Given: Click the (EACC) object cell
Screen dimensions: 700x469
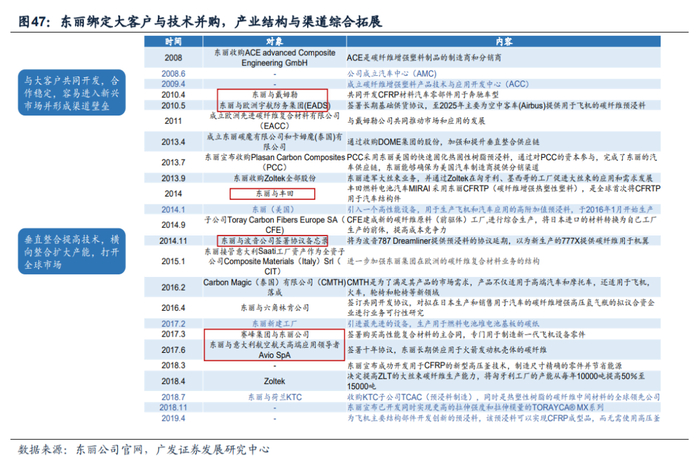Looking at the screenshot, I should coord(275,121).
